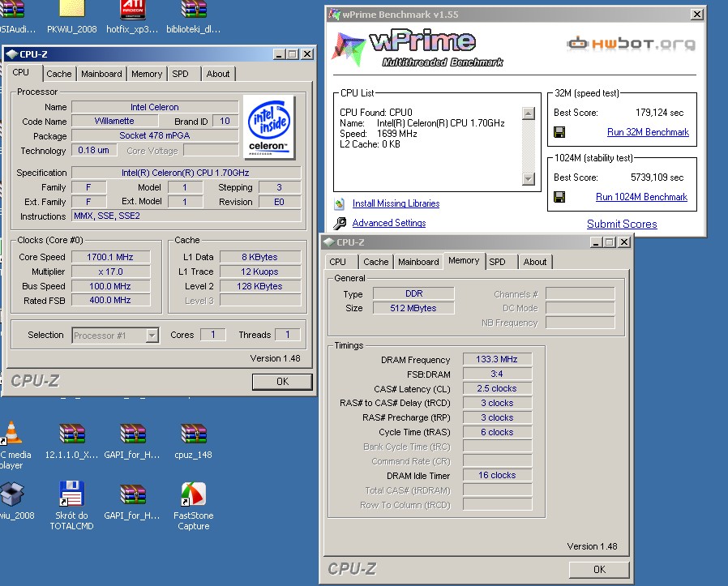
Task: Click the Install Missing Libraries icon
Action: click(340, 203)
